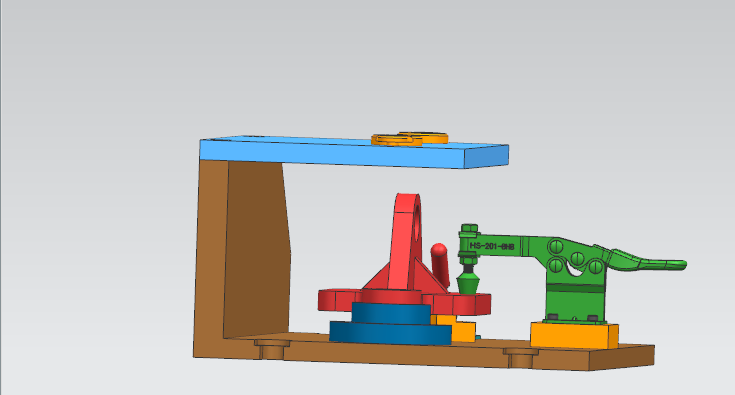Screen dimensions: 735x395
Task: Select the red workpiece upright lug
Action: click(405, 241)
